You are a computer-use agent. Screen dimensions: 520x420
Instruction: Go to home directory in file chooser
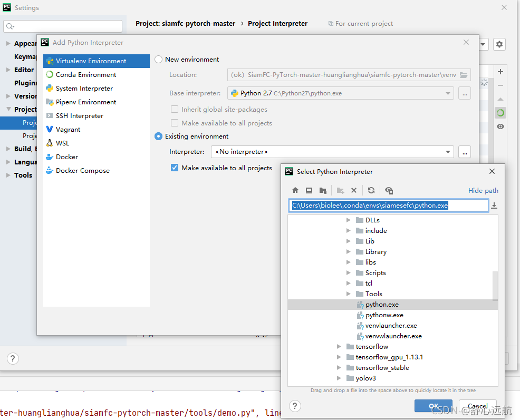click(295, 190)
